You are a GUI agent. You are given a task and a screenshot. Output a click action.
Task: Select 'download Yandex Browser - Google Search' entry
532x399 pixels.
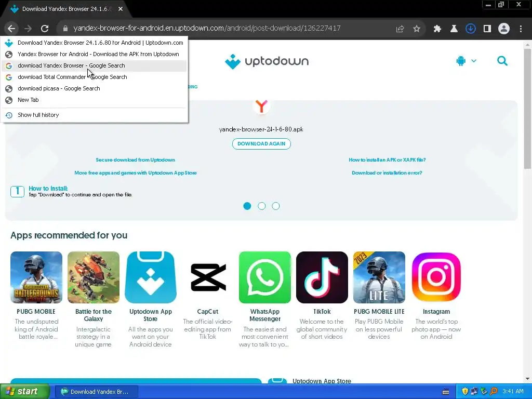coord(95,66)
